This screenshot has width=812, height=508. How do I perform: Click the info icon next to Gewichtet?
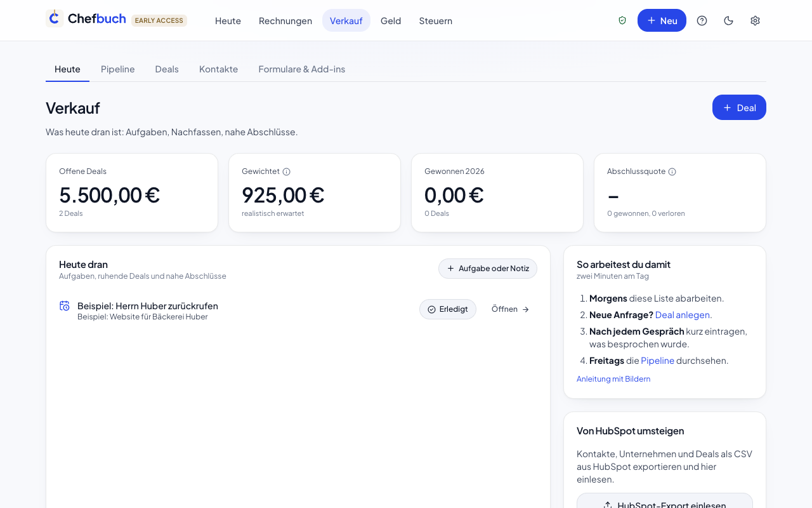286,171
